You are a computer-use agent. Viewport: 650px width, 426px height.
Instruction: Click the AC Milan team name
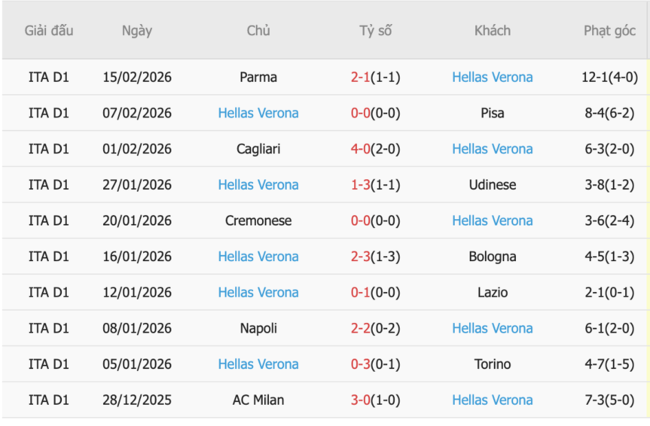pyautogui.click(x=258, y=400)
